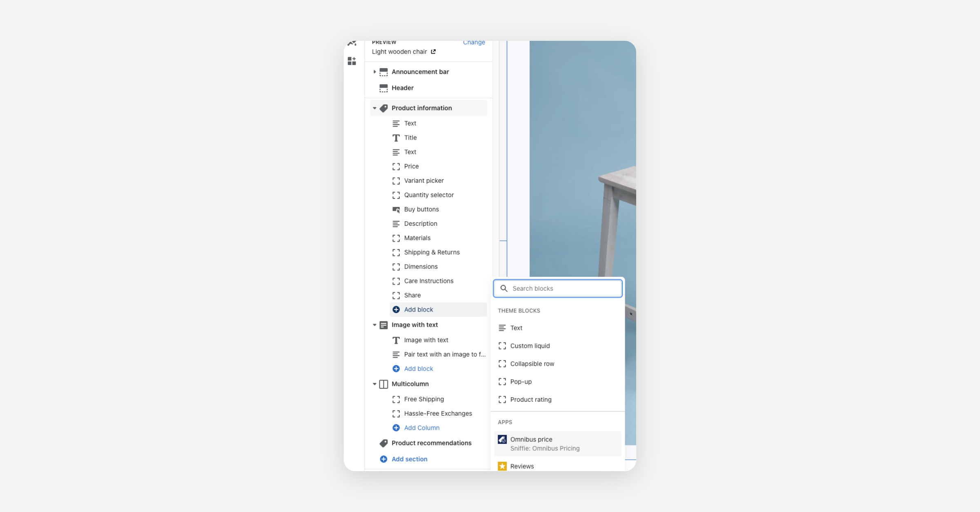
Task: Select the Variant picker block
Action: point(423,180)
